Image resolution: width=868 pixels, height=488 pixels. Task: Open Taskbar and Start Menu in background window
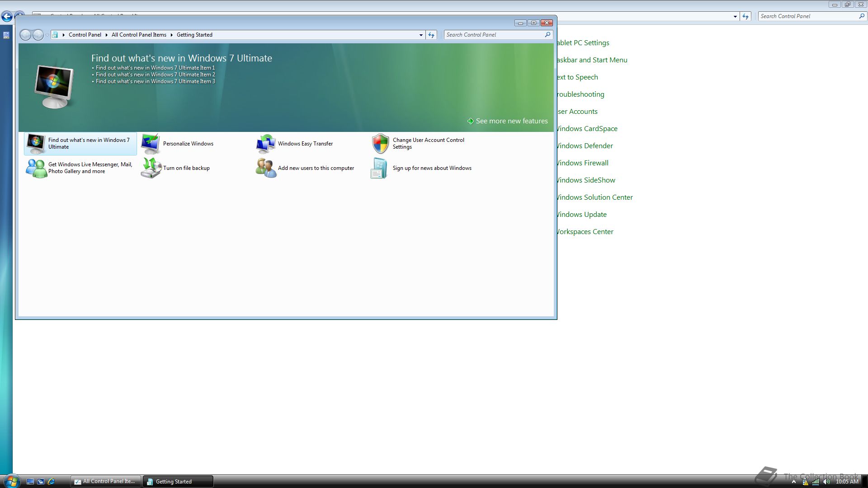(592, 60)
